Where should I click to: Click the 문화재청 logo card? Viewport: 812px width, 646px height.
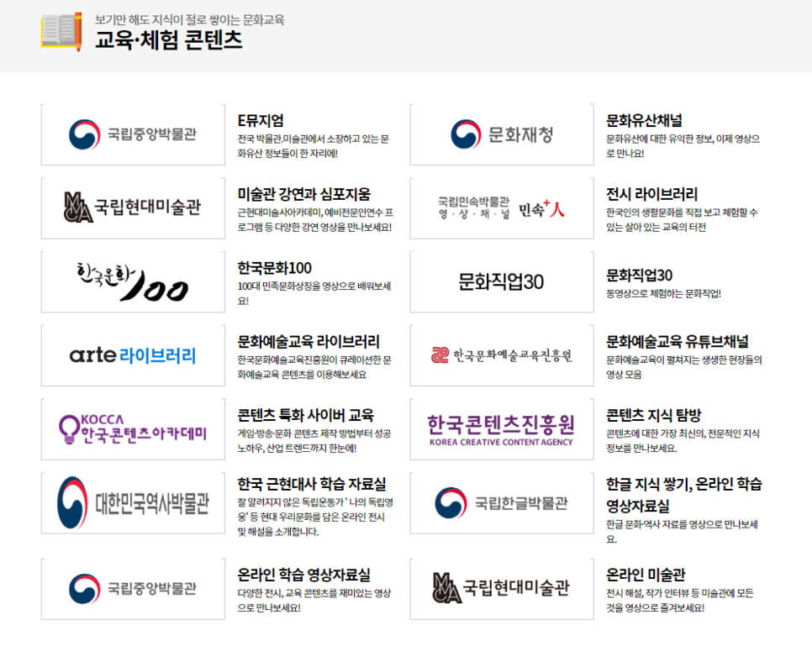pyautogui.click(x=502, y=134)
